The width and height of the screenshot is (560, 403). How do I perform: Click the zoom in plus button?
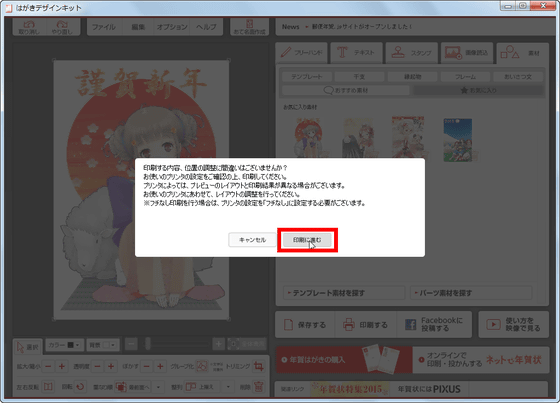(218, 344)
